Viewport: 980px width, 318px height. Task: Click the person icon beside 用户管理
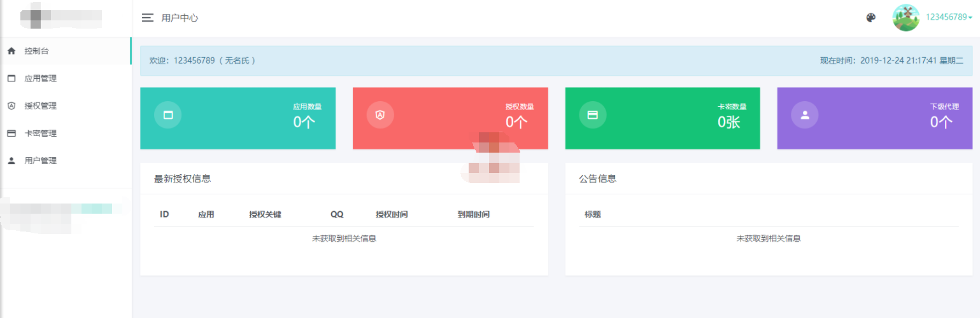point(11,160)
